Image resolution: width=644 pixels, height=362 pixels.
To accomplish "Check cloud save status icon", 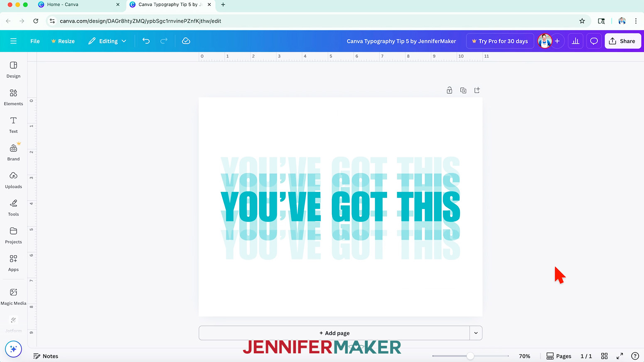I will coord(186,41).
